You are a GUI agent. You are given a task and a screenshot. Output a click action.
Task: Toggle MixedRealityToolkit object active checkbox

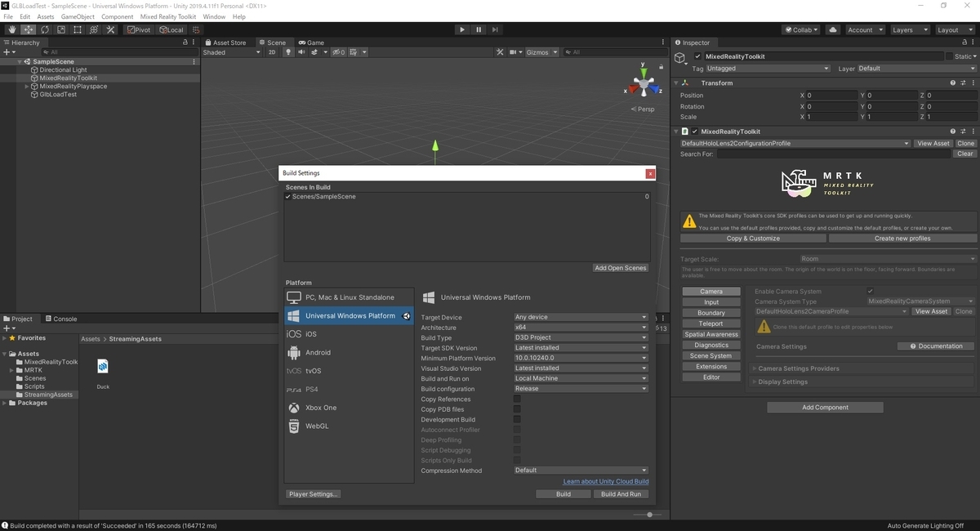pos(697,56)
